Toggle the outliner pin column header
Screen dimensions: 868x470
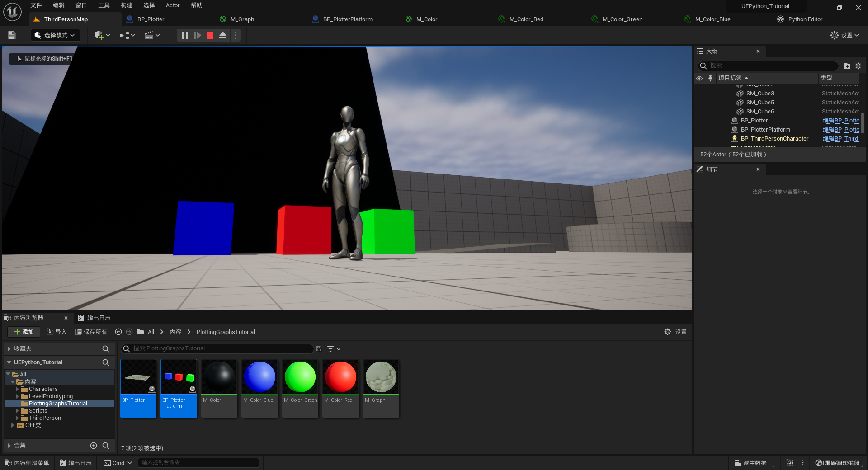710,78
